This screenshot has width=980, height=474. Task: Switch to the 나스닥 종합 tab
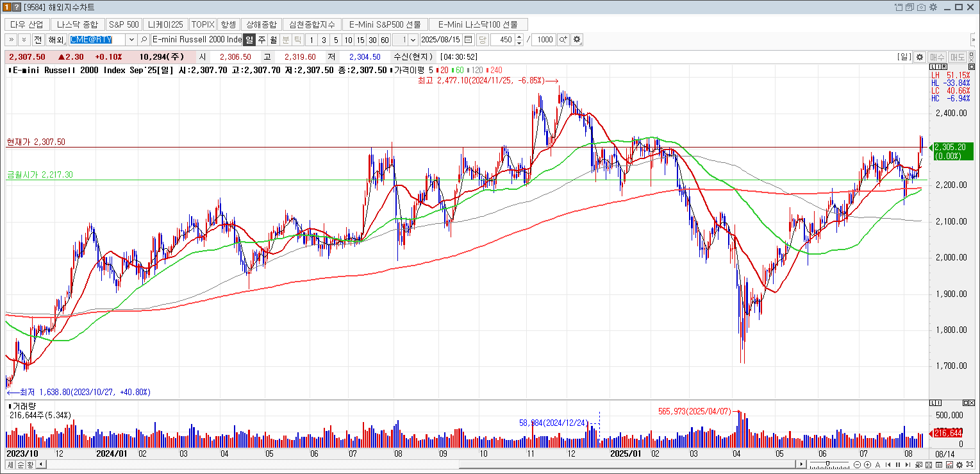point(78,24)
